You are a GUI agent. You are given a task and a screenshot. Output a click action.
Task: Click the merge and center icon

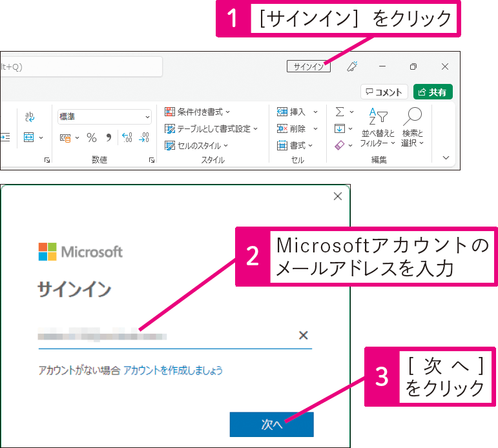pyautogui.click(x=29, y=137)
